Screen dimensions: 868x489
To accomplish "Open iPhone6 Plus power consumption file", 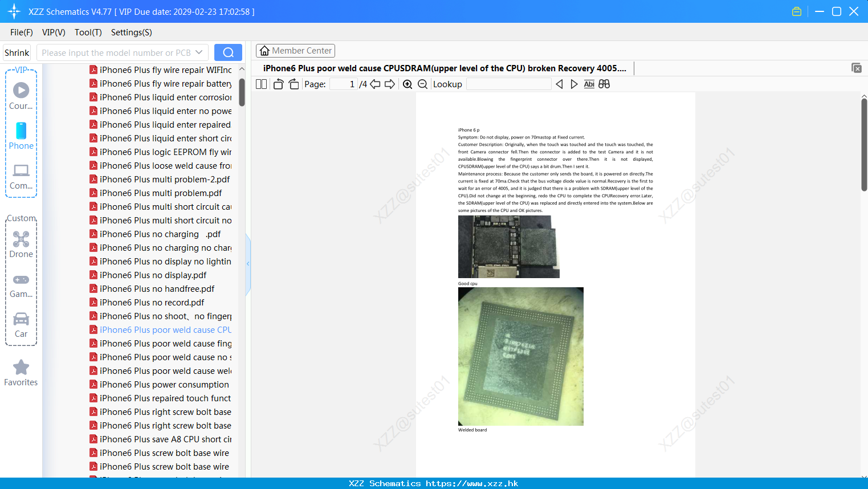I will pyautogui.click(x=160, y=385).
